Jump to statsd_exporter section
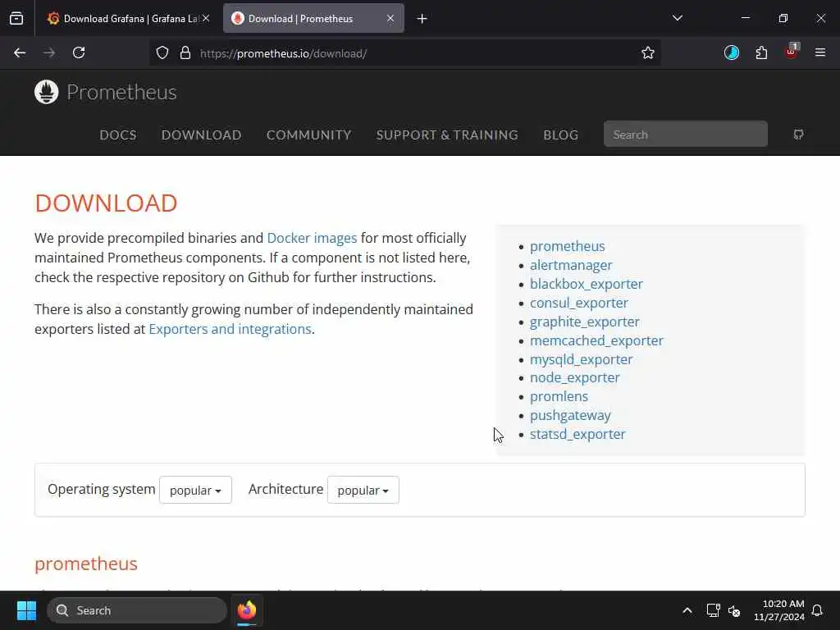The image size is (840, 630). [x=577, y=434]
